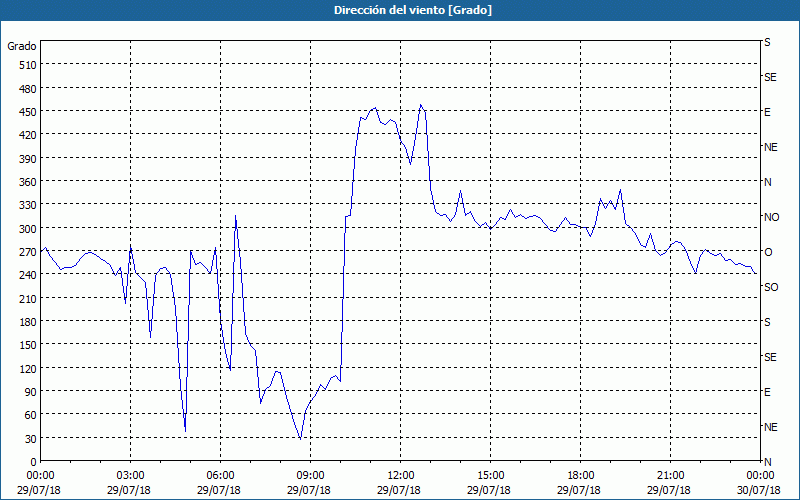This screenshot has height=500, width=800.
Task: Click the 00:00 time label above 30/07/18
Action: pyautogui.click(x=761, y=476)
